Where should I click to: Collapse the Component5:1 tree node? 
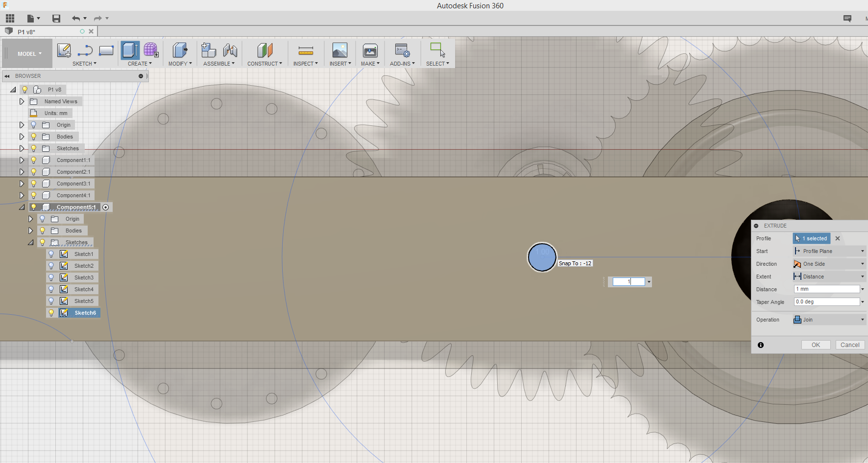point(22,207)
